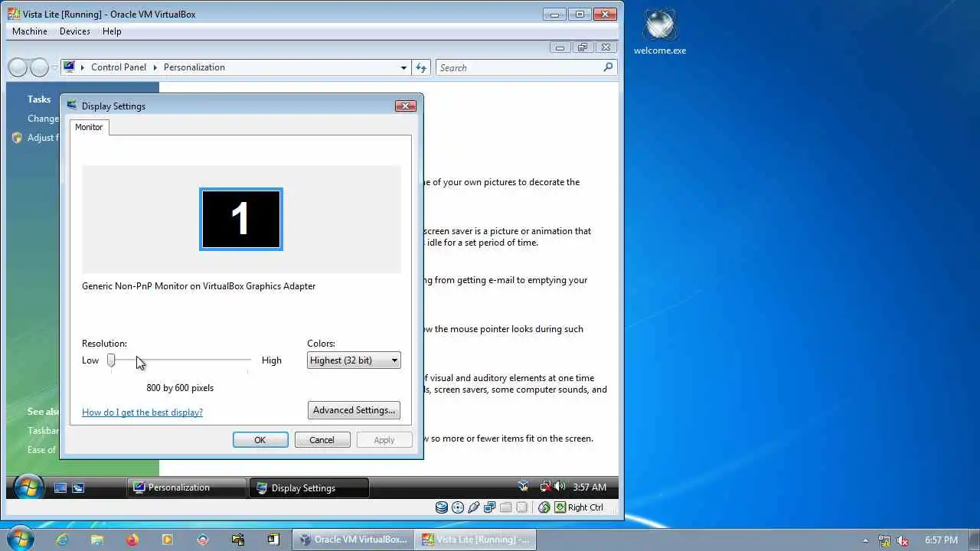This screenshot has width=980, height=551.
Task: Open the Vista guest Start orb
Action: (x=28, y=487)
